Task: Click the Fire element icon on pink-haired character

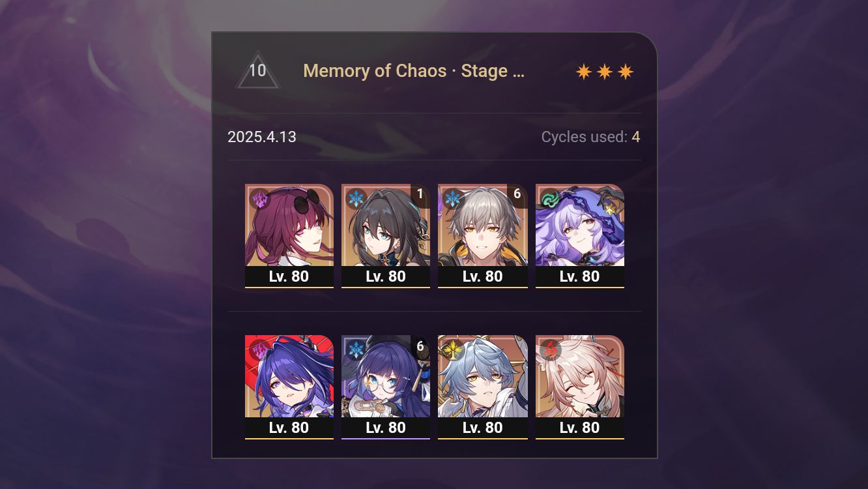Action: [550, 349]
